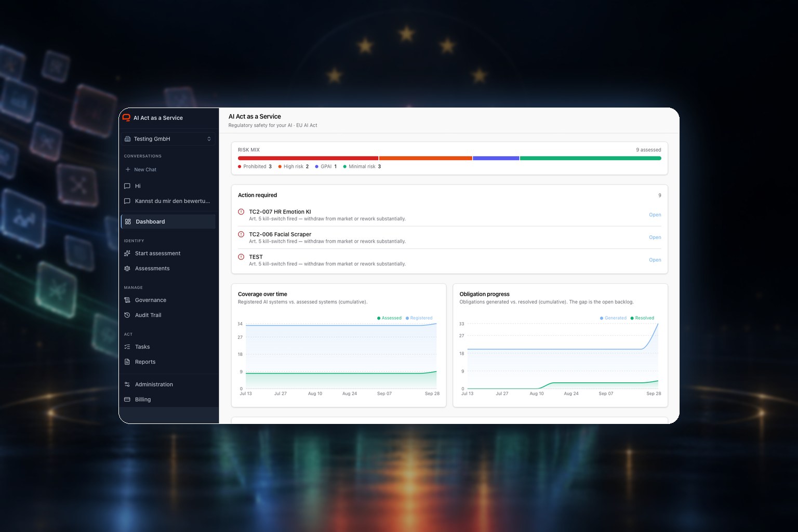
Task: Click the history clock icon for Audit Trail
Action: pos(127,315)
